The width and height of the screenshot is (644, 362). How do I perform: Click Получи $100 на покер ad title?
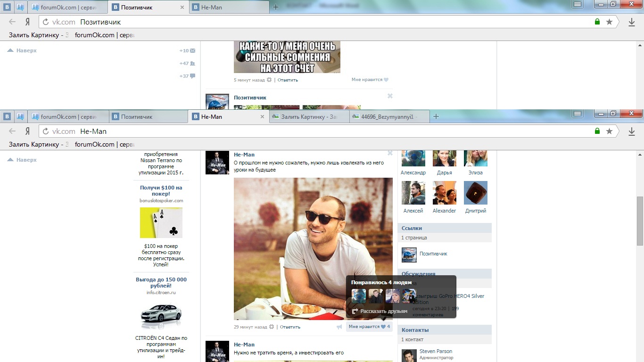[x=161, y=191]
